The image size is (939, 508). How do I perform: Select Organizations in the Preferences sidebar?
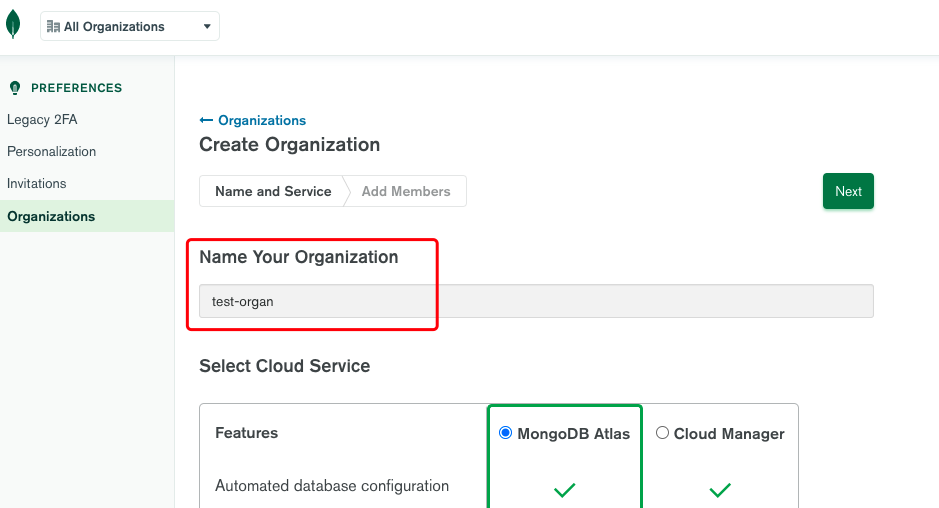51,216
